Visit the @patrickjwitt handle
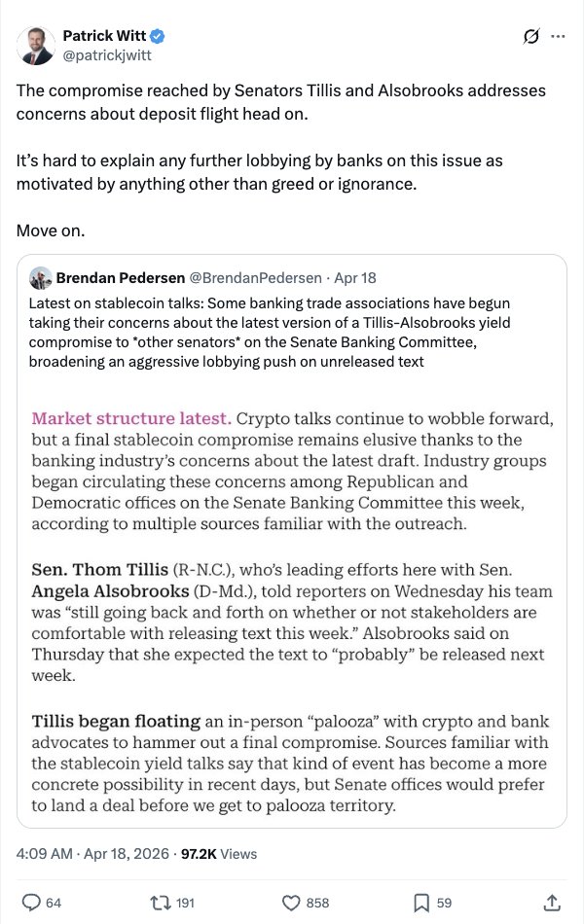584x924 pixels. pos(106,55)
